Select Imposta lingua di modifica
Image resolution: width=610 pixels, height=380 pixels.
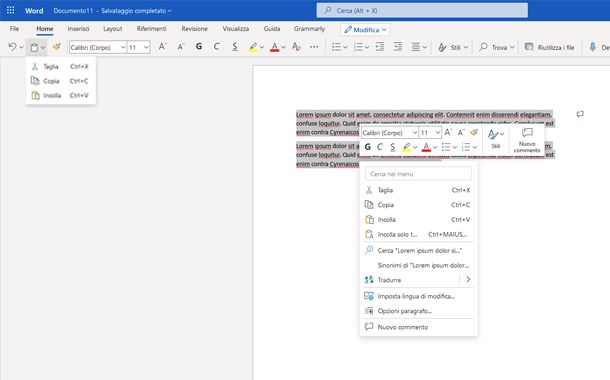coord(418,296)
